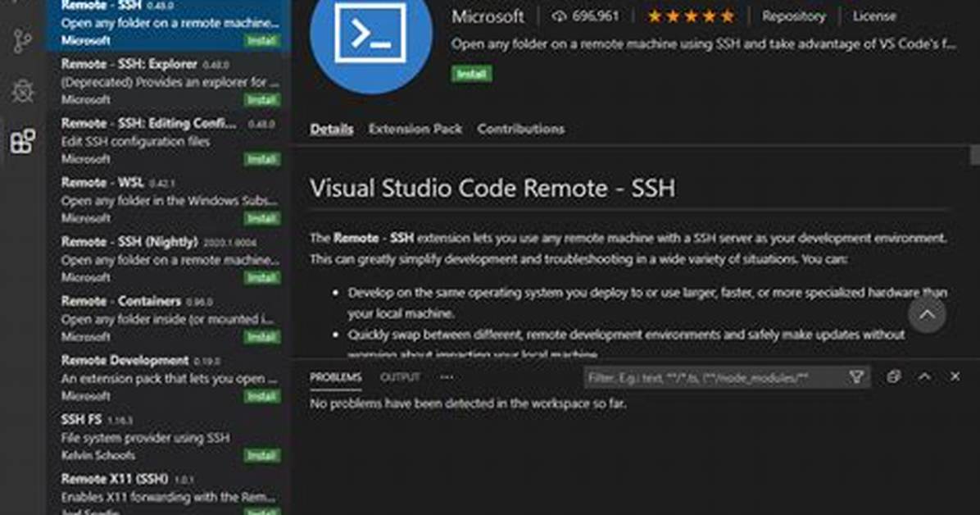Install Remote - WSL extension

click(262, 218)
